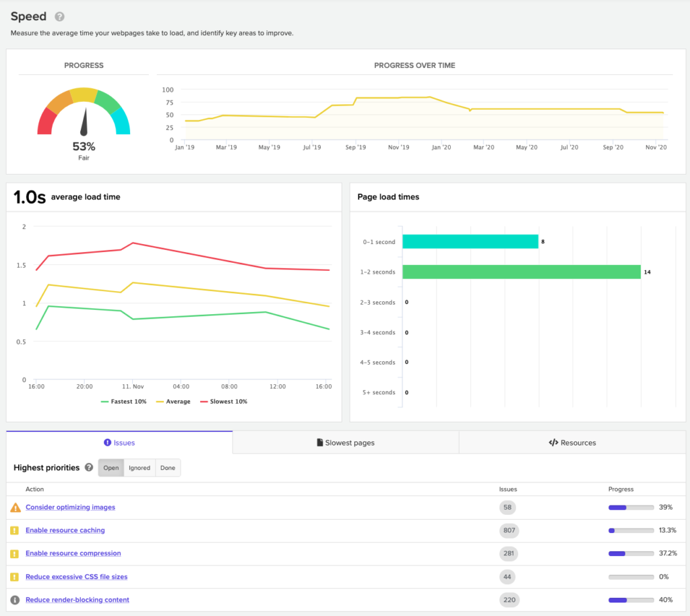Image resolution: width=690 pixels, height=616 pixels.
Task: Click the help icon beside Highest priorities
Action: [89, 467]
